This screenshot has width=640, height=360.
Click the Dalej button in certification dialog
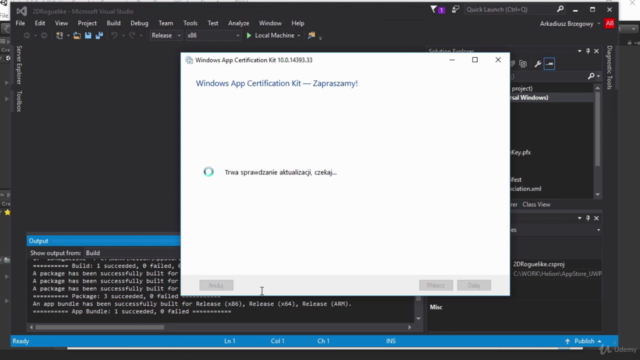[x=474, y=285]
